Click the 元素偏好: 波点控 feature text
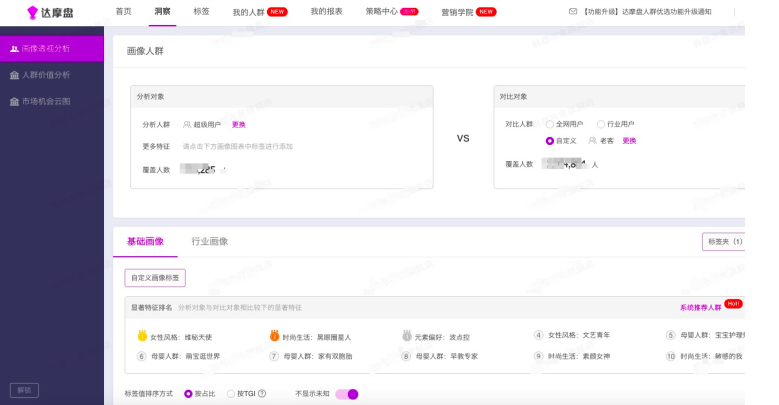The width and height of the screenshot is (779, 405). [x=442, y=337]
